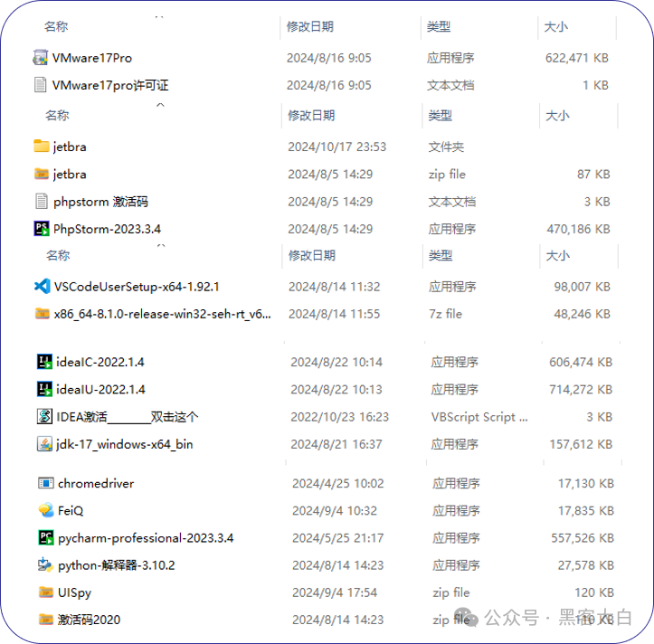Screen dimensions: 654x644
Task: Click sort chevron above 名称 in VSCode listing
Action: pos(161,245)
